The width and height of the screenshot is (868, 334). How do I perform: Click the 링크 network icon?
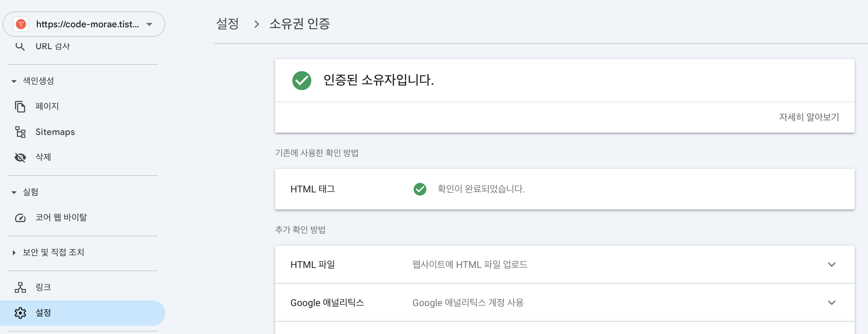coord(20,287)
